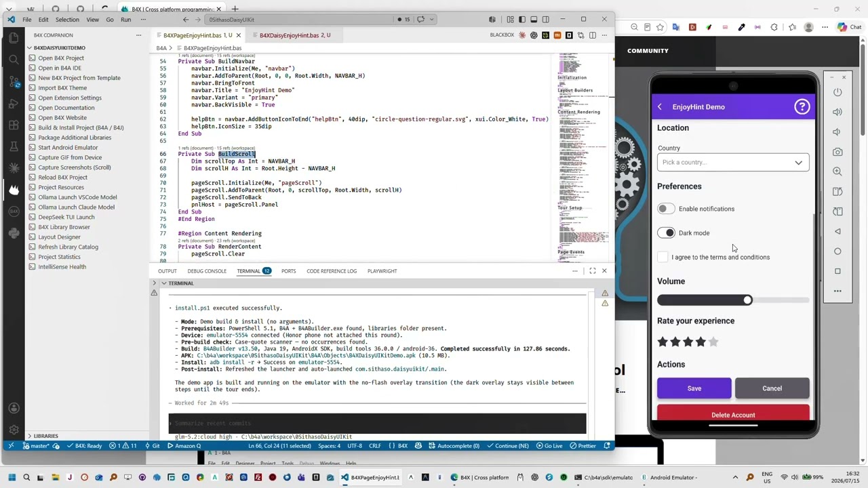Viewport: 868px width, 488px height.
Task: Click the code minimap in the editor
Action: (583, 157)
